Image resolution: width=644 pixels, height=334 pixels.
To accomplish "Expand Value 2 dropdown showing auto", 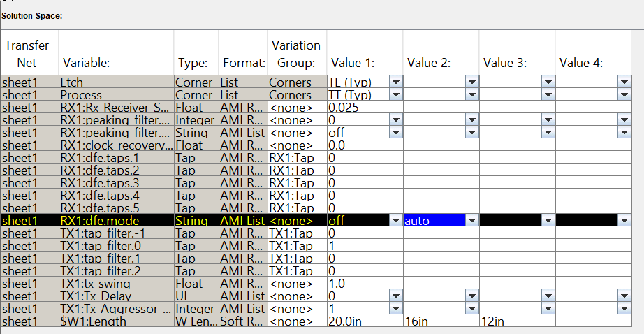I will tap(471, 221).
